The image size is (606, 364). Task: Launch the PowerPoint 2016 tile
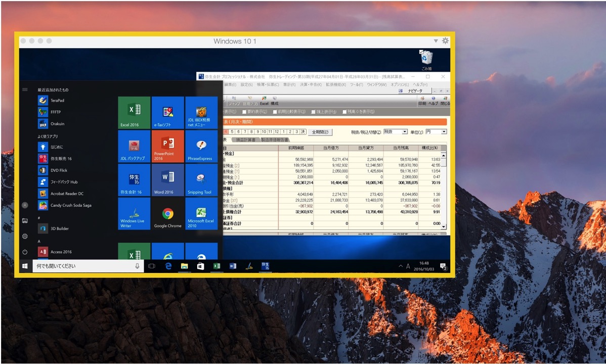[167, 146]
